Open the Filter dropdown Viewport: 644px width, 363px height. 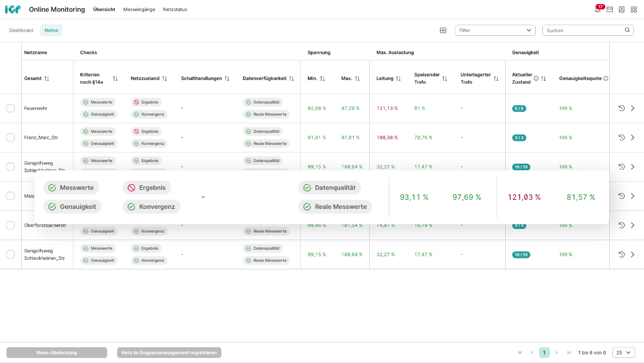[x=495, y=30]
